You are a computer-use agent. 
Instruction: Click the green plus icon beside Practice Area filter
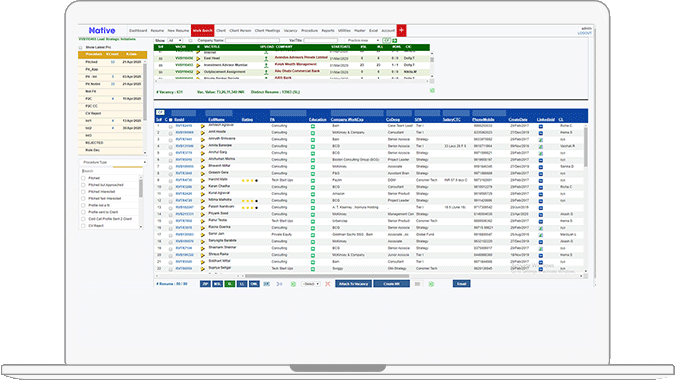(394, 40)
